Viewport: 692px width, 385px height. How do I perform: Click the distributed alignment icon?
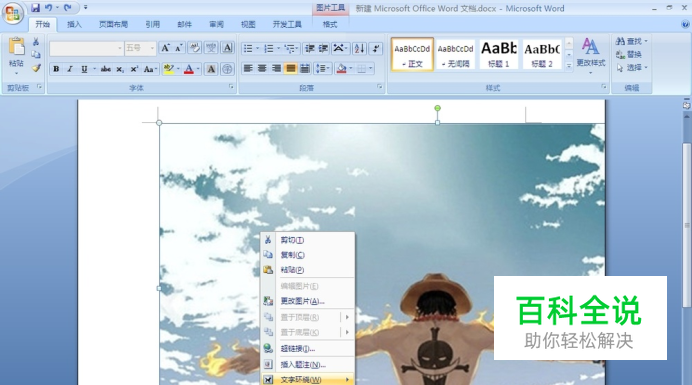click(x=305, y=69)
